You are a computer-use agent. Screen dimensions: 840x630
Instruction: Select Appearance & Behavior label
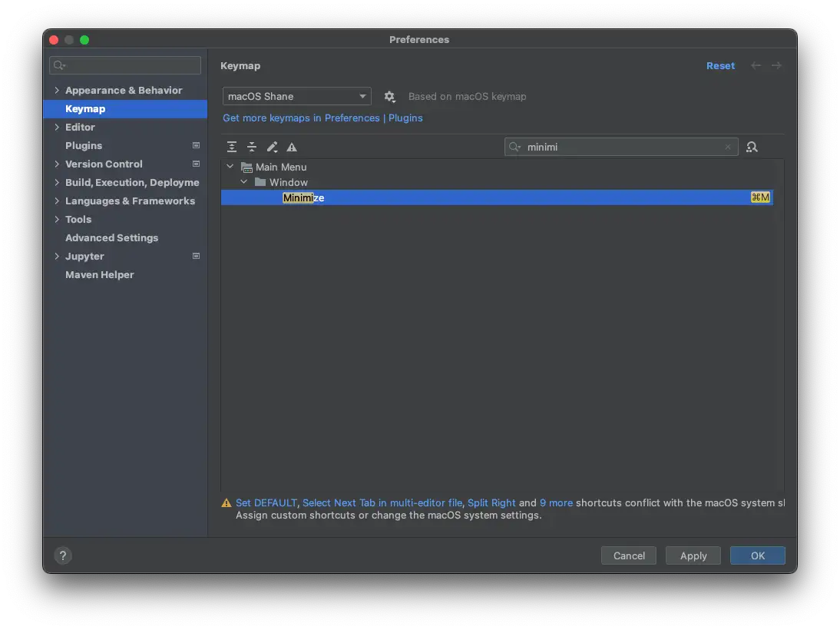[124, 90]
